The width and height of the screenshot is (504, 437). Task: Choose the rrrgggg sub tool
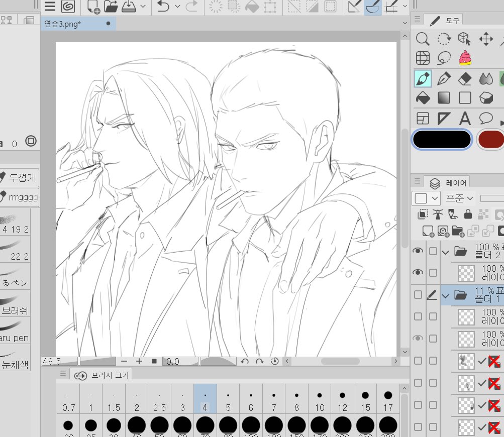pos(19,197)
